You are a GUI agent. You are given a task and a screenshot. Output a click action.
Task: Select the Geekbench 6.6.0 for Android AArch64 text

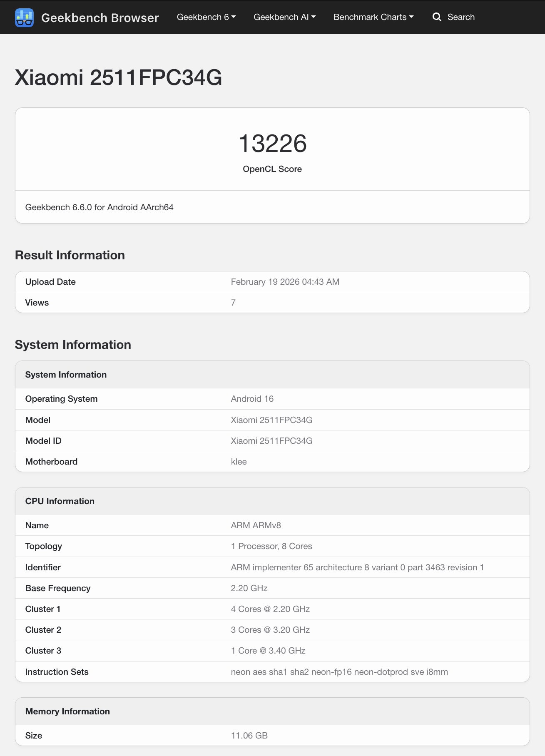point(100,207)
